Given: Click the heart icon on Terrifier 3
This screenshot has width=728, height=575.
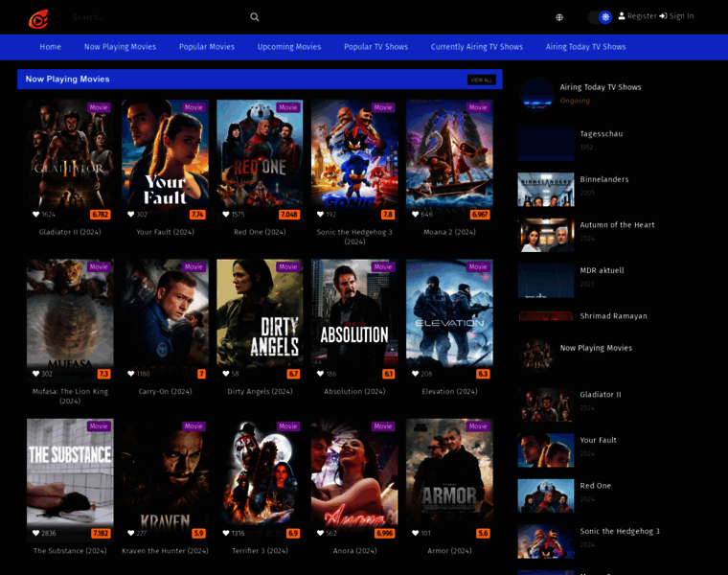Looking at the screenshot, I should tap(226, 533).
